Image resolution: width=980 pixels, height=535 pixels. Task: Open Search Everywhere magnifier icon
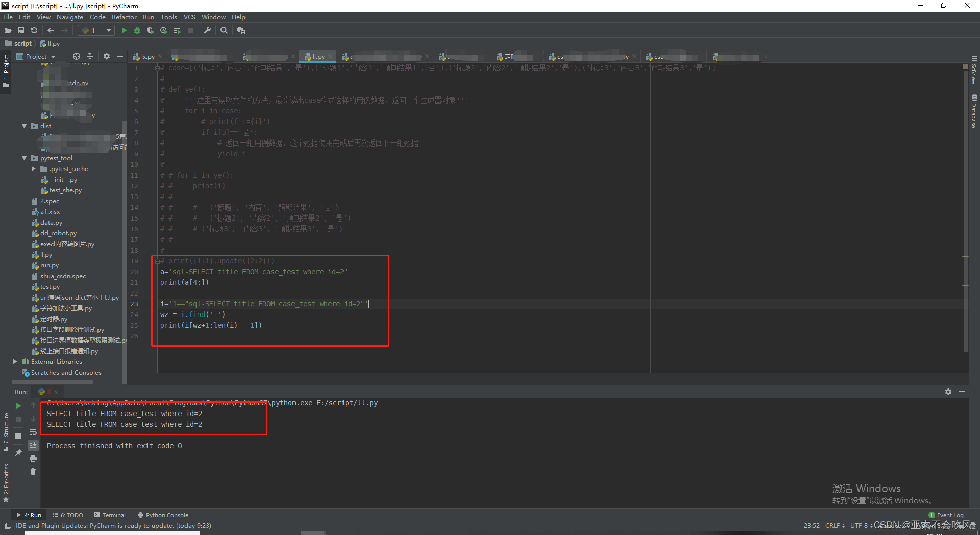click(224, 31)
